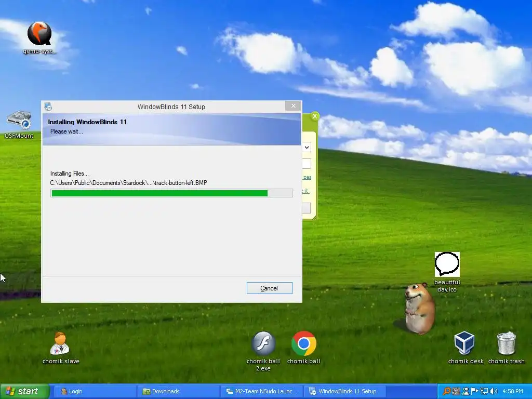Click the text field in the green Login window
Image resolution: width=532 pixels, height=399 pixels.
(307, 164)
